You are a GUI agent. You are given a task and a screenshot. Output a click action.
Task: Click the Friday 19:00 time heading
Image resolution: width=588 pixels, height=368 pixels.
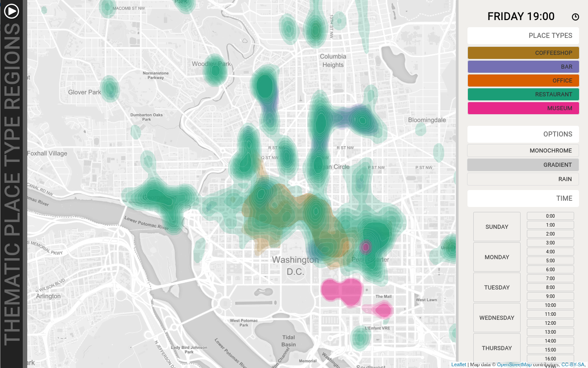[x=521, y=17]
